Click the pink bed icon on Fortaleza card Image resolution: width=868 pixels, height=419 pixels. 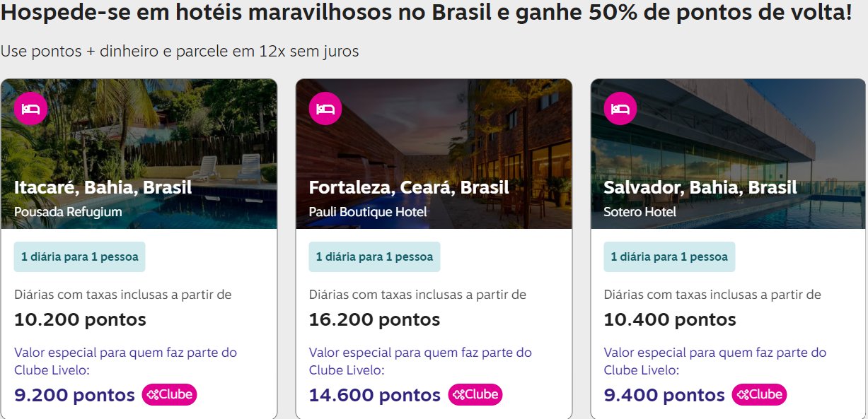325,109
